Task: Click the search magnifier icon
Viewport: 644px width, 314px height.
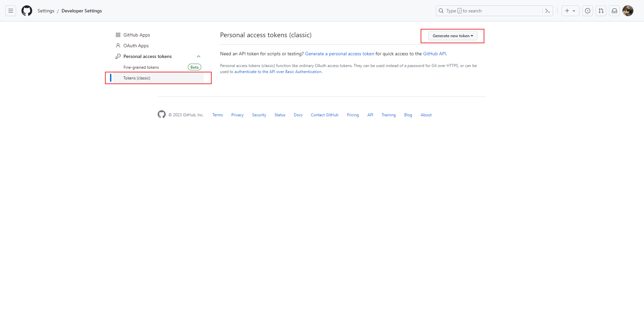Action: 441,11
